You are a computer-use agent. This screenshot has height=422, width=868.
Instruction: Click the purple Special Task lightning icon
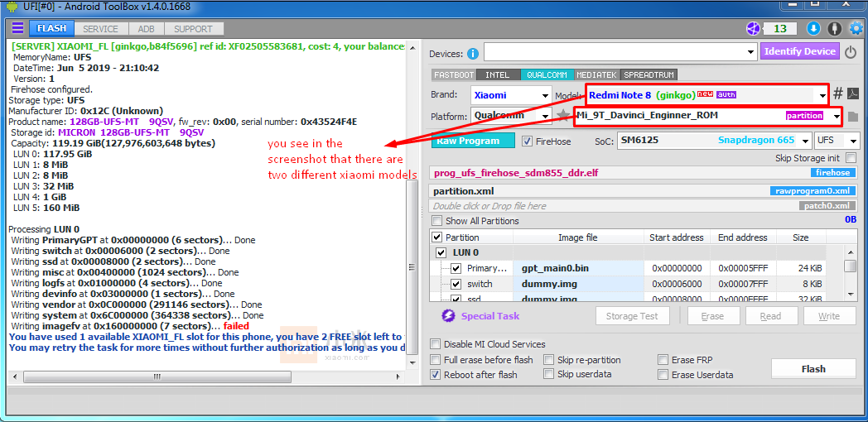(x=447, y=316)
